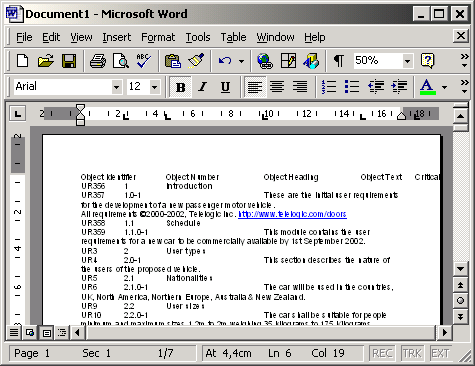Toggle Italic formatting

coord(202,87)
